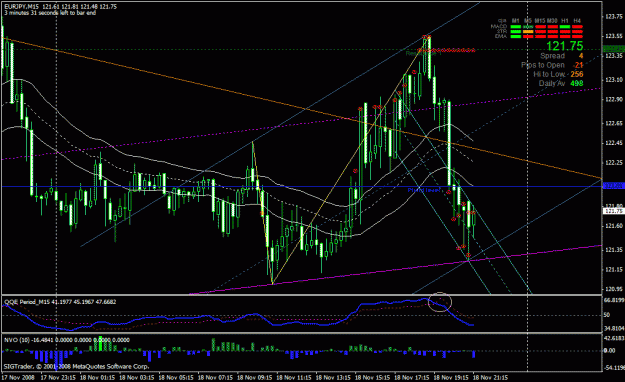
Task: Click the QQE scale level 50
Action: pyautogui.click(x=607, y=315)
